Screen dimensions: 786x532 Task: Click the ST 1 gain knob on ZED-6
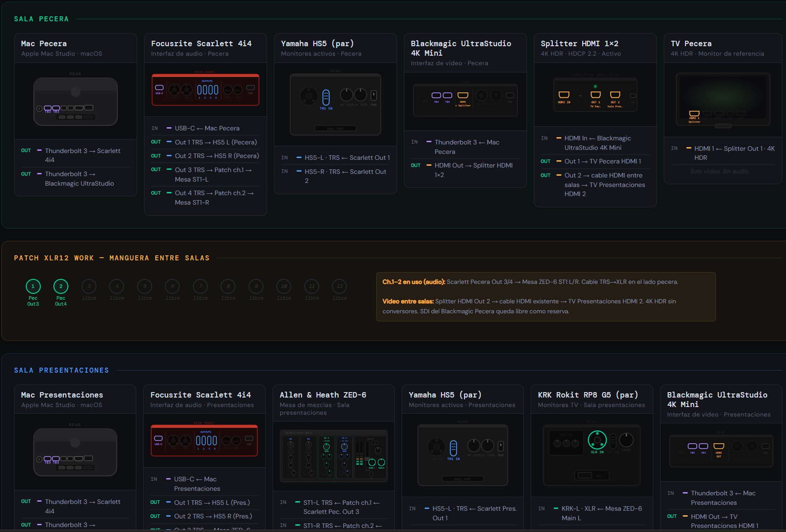(326, 446)
